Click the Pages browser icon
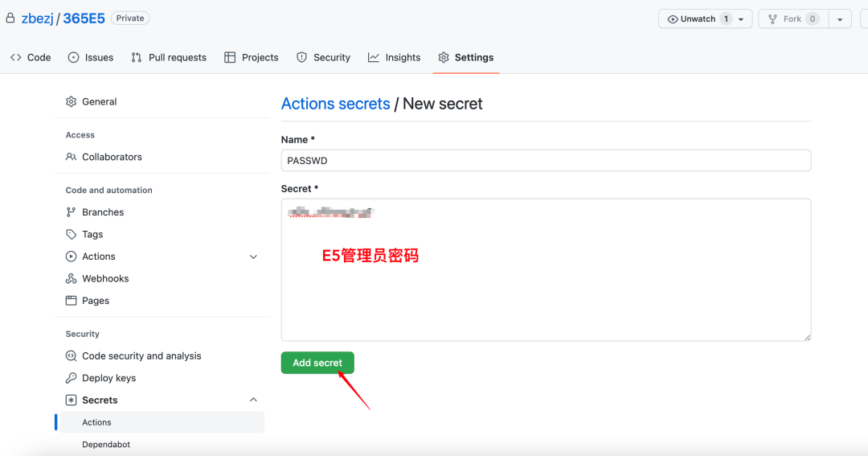The height and width of the screenshot is (456, 868). pyautogui.click(x=71, y=301)
